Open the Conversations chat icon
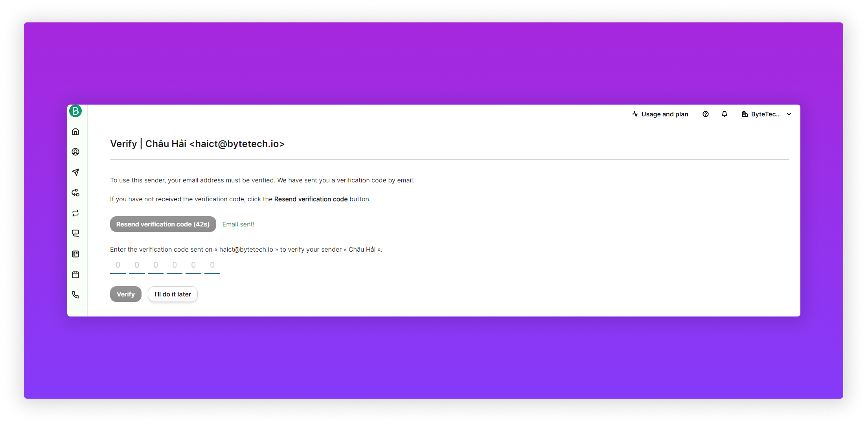Screen dimensions: 868x425 point(75,234)
